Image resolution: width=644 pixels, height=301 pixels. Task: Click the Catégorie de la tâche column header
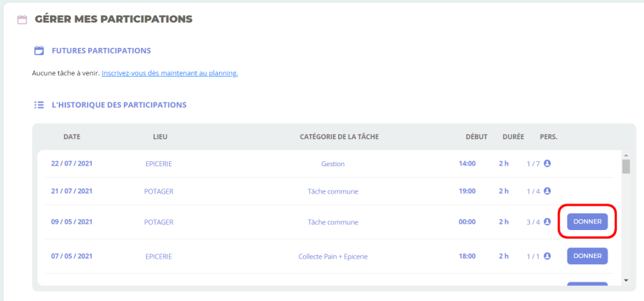[x=340, y=136]
